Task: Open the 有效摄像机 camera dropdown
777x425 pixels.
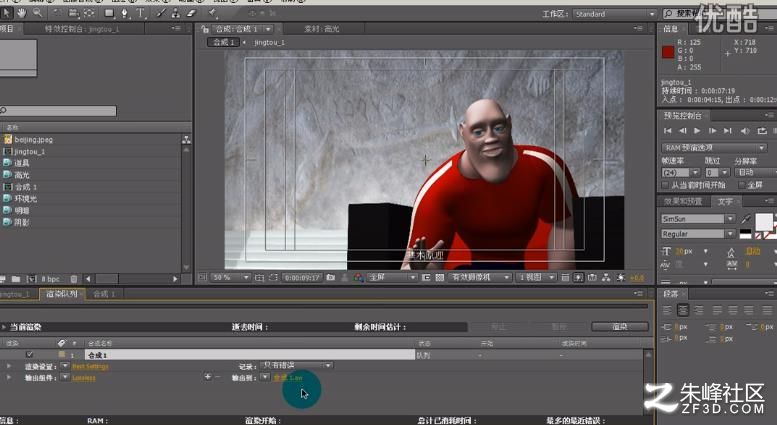Action: [479, 278]
